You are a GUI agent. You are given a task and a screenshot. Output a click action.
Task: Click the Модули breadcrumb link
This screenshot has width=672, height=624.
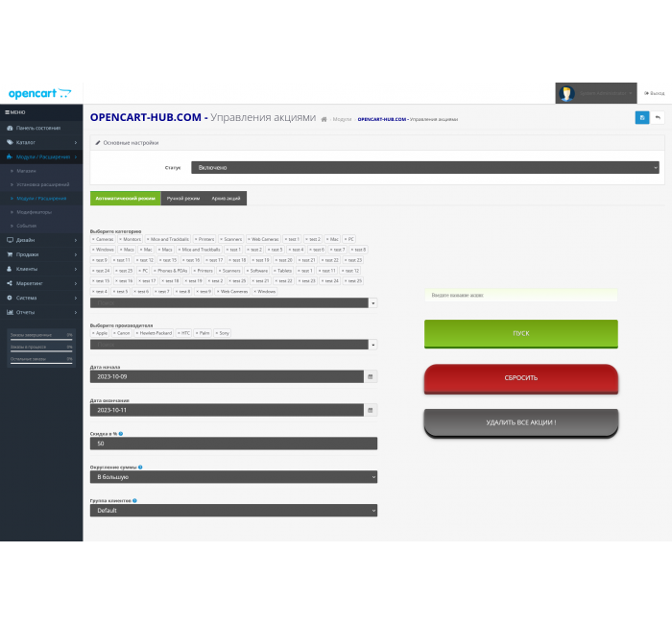coord(342,120)
